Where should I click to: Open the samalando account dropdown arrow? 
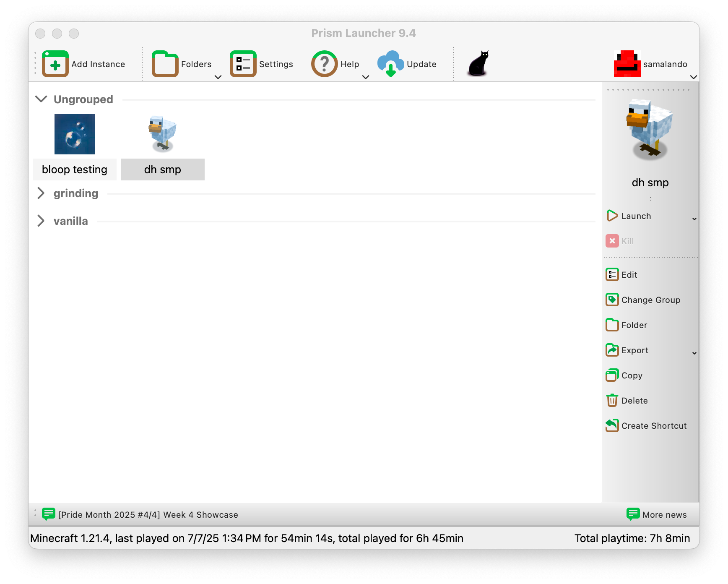point(694,77)
